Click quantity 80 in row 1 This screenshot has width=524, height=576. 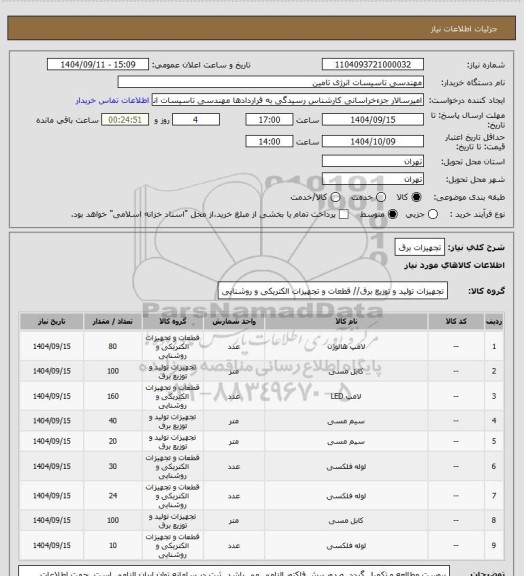point(112,347)
